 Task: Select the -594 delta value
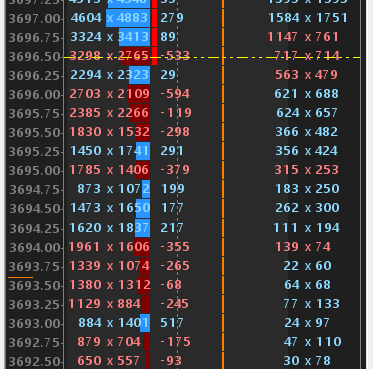click(x=175, y=94)
